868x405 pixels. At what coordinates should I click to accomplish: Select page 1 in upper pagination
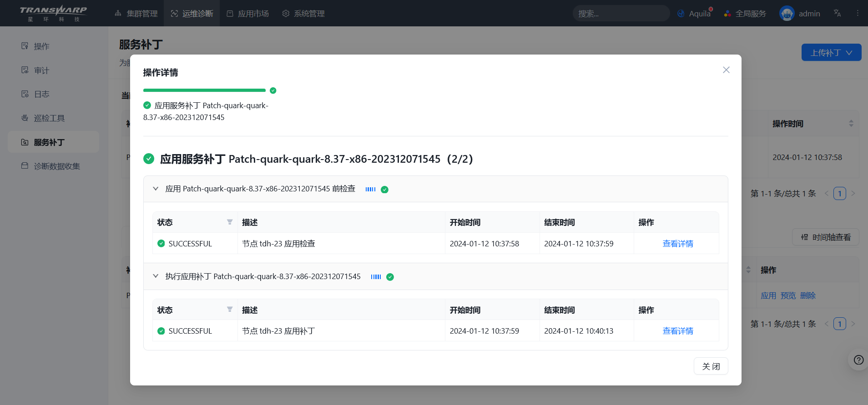click(x=840, y=193)
